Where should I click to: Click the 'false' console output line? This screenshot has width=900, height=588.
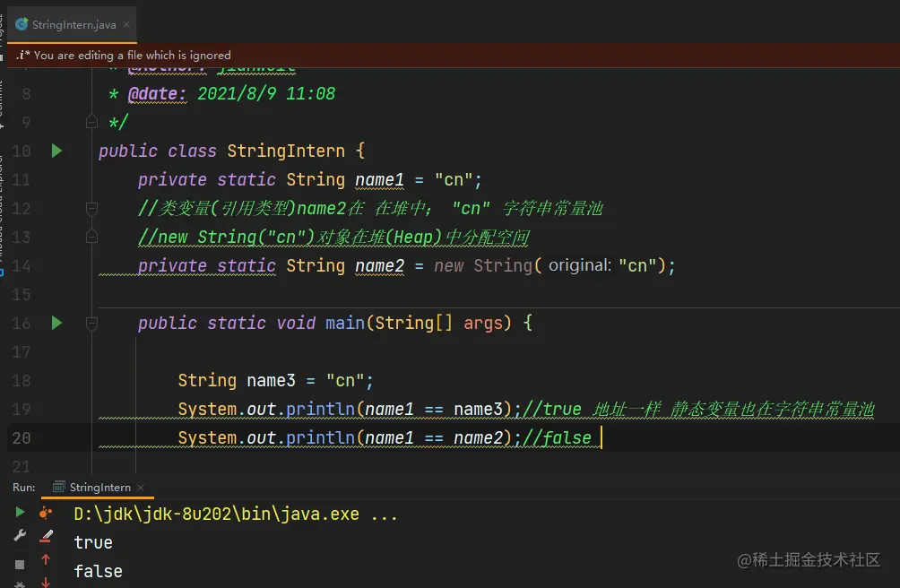(98, 571)
